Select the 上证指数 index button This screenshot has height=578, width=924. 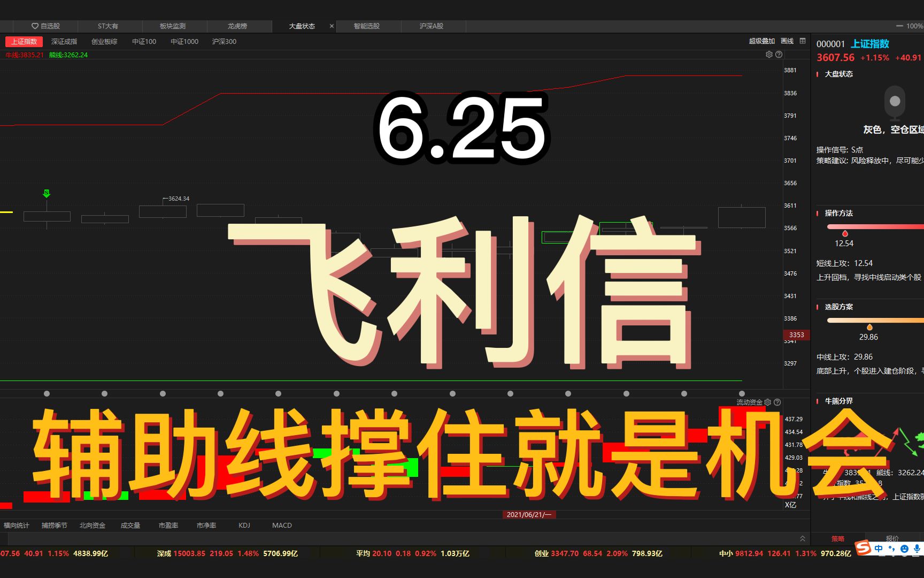24,41
